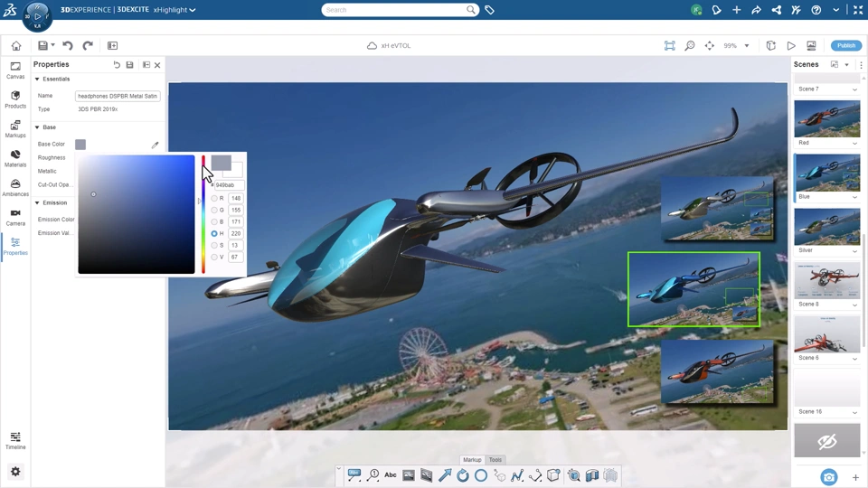
Task: Click the Base Color swatch
Action: pyautogui.click(x=80, y=145)
